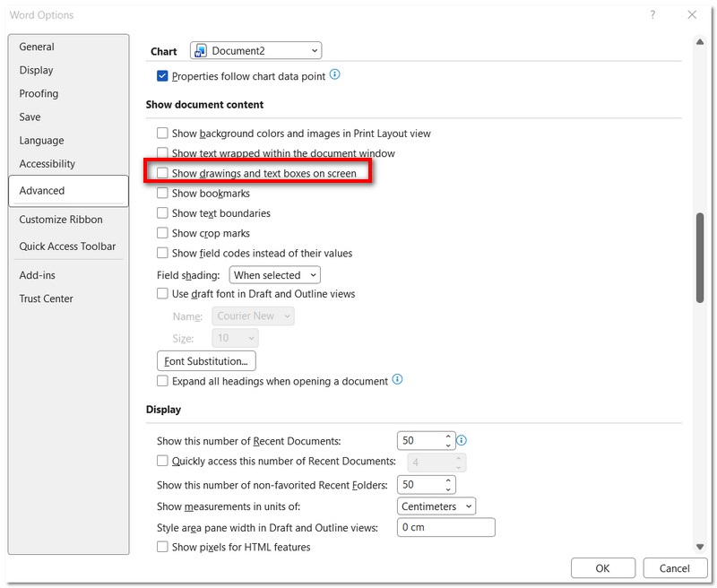The height and width of the screenshot is (588, 717).
Task: Click info icon beside Expand all headings option
Action: pos(397,380)
